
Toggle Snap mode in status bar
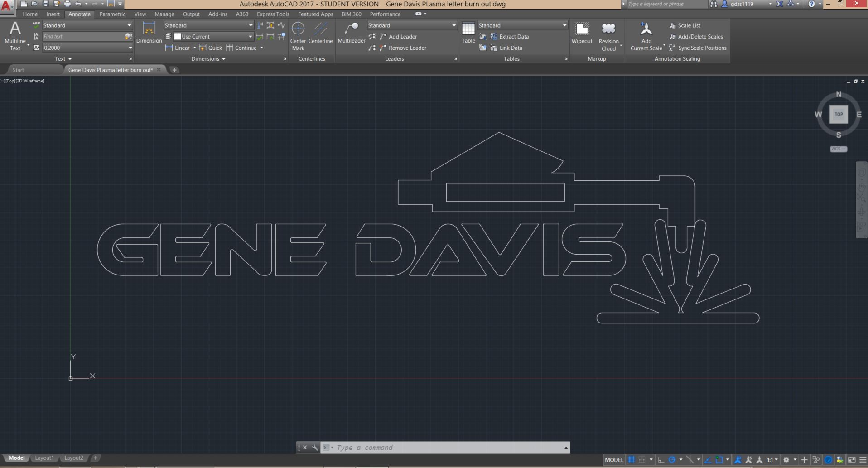[642, 460]
